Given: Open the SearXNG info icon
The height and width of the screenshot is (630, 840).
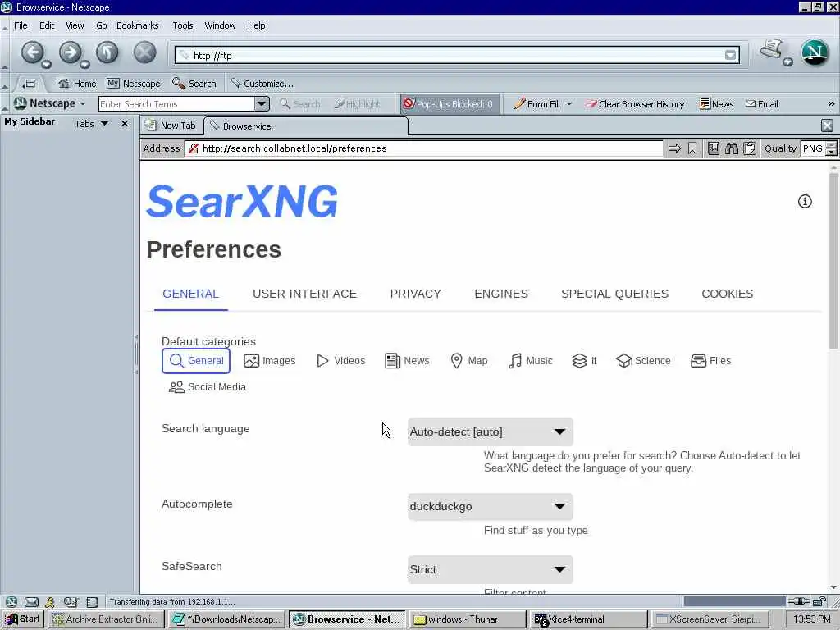Looking at the screenshot, I should [x=805, y=202].
